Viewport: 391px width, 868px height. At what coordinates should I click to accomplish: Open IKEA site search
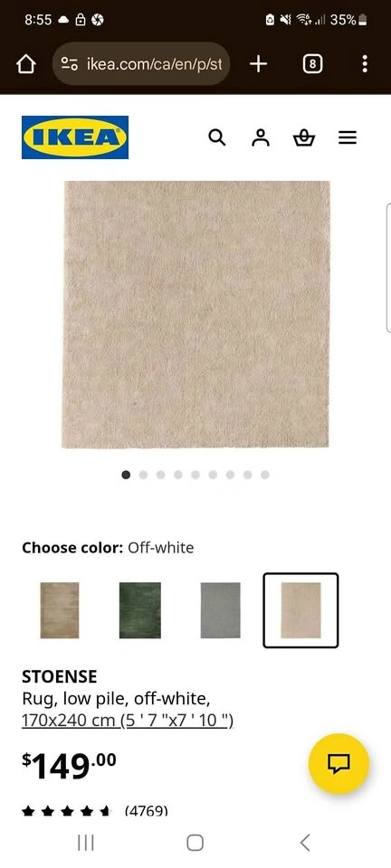click(x=217, y=137)
